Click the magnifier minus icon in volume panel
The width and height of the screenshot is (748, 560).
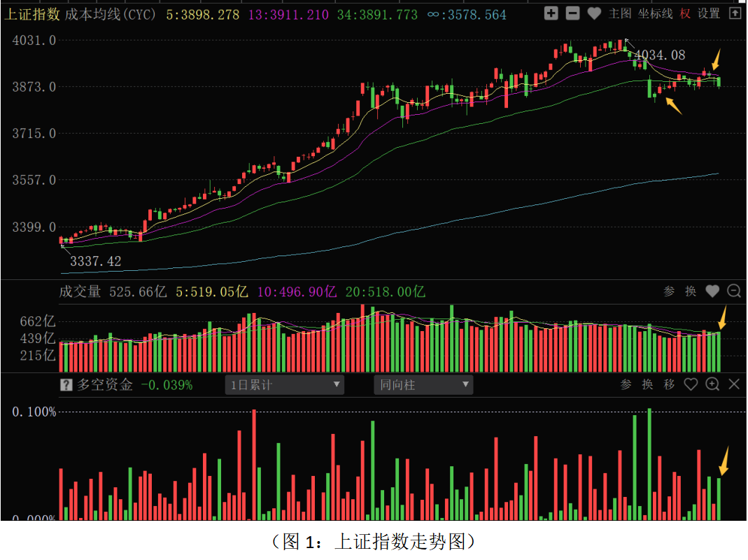(x=734, y=291)
